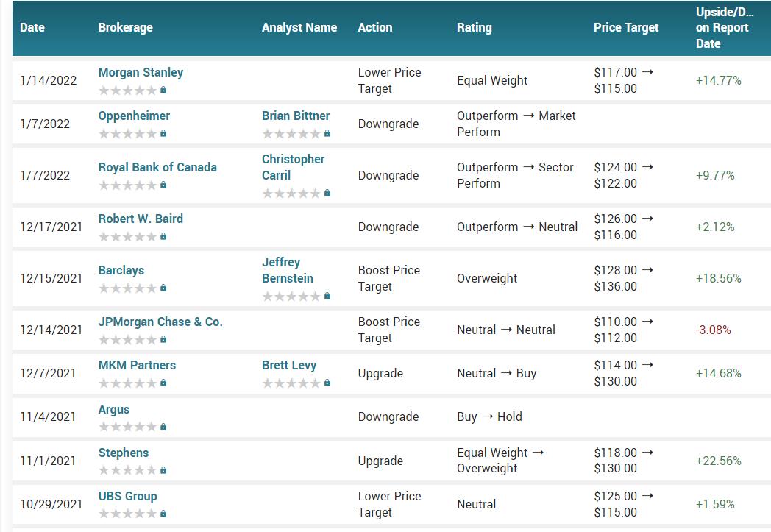Click the star rating under Brian Bittner
The image size is (771, 532).
tap(291, 134)
